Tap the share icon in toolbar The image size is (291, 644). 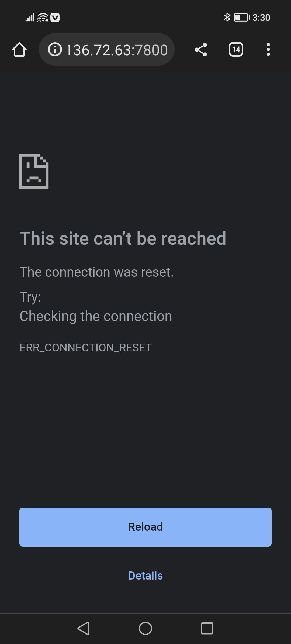(201, 50)
